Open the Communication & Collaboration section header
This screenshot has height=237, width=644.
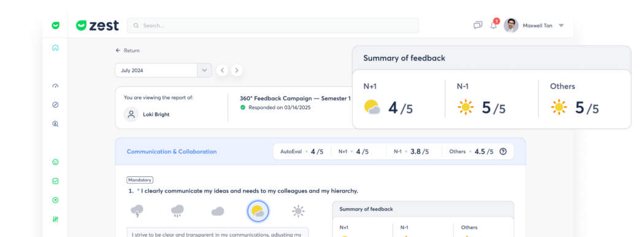pos(172,152)
